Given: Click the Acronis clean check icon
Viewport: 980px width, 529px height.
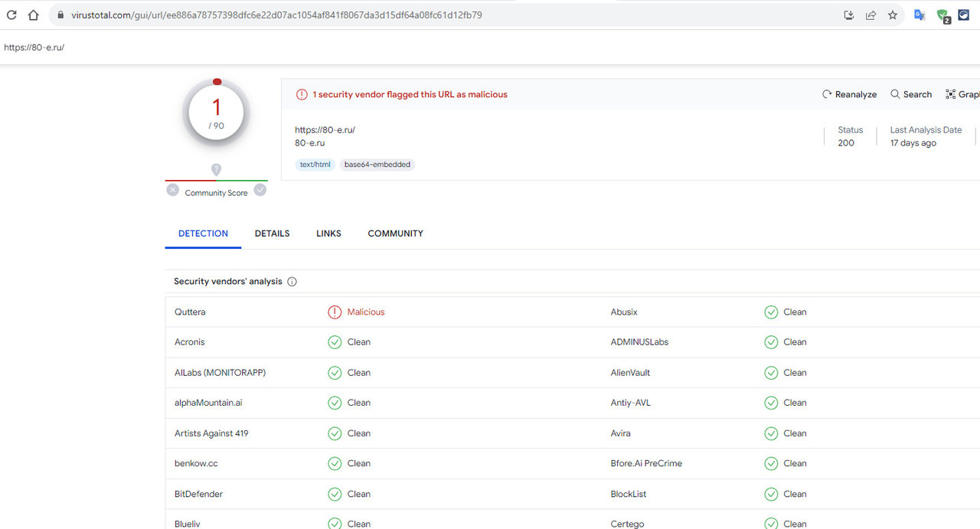Looking at the screenshot, I should click(335, 342).
